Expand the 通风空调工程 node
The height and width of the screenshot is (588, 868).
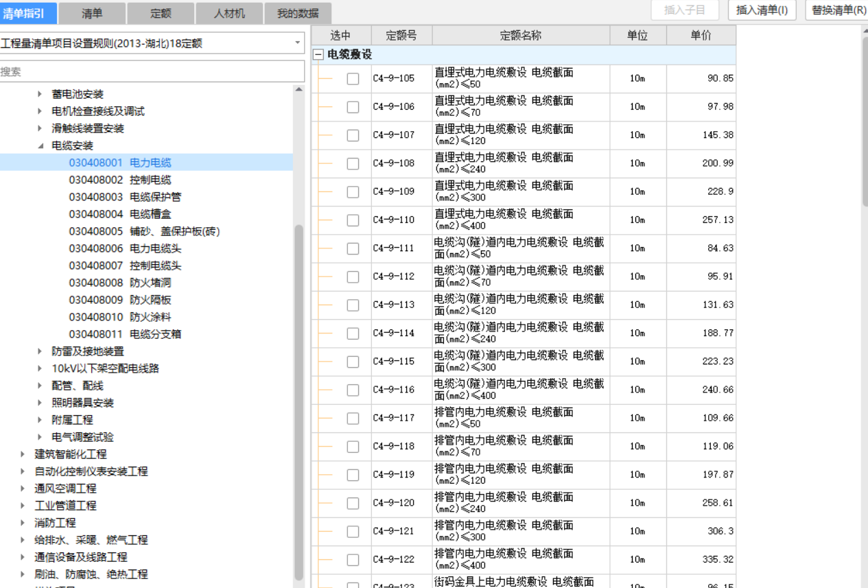(23, 489)
